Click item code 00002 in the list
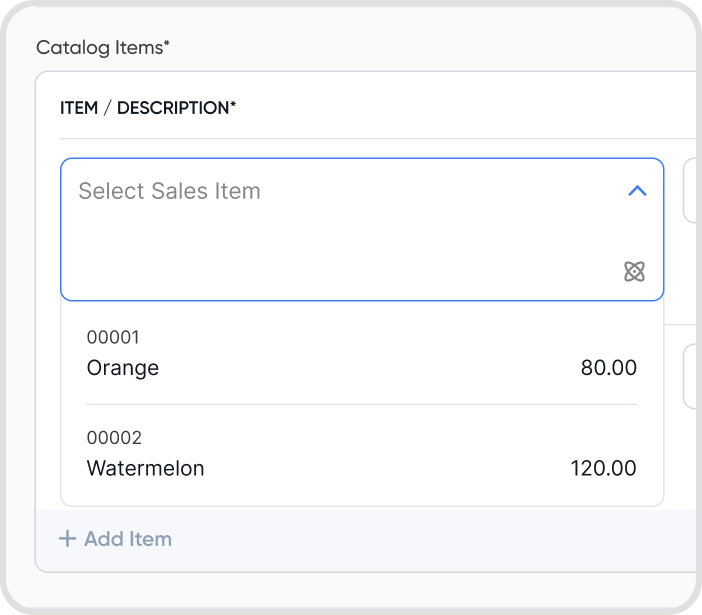The image size is (702, 615). click(114, 438)
